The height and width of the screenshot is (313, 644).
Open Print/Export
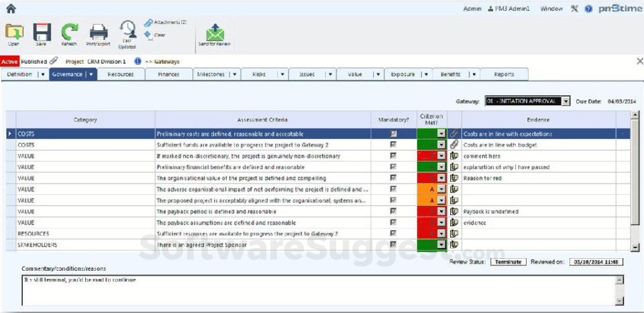click(x=98, y=34)
